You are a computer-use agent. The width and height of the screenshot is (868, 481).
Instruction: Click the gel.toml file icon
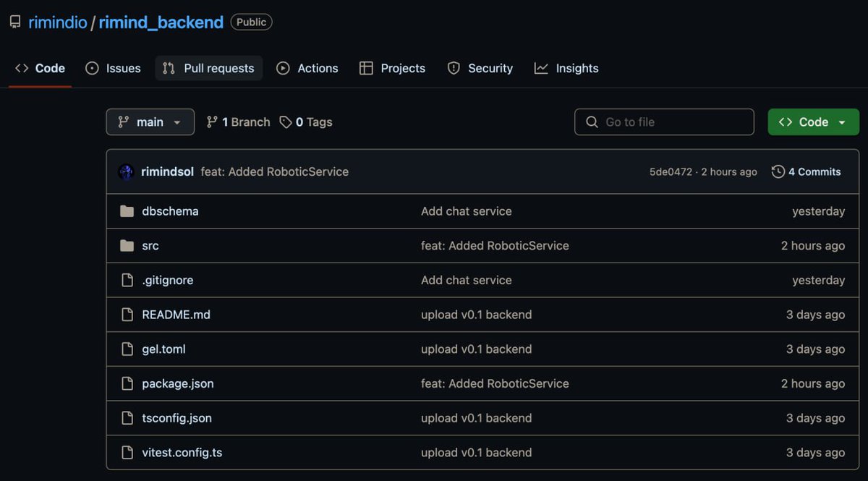coord(127,349)
